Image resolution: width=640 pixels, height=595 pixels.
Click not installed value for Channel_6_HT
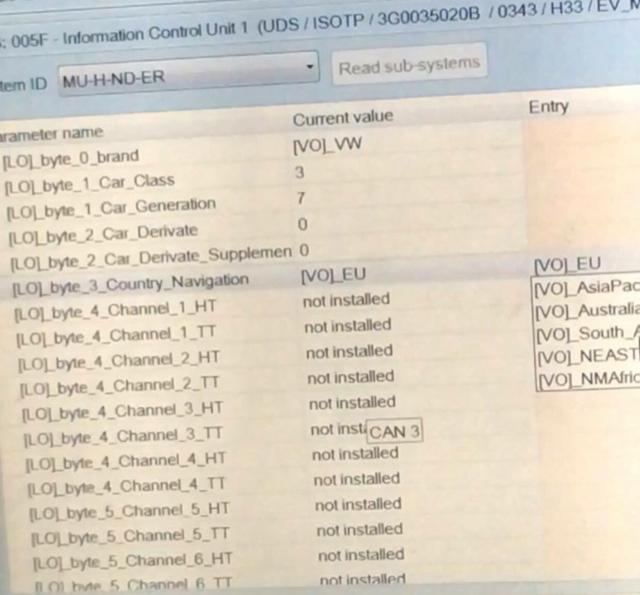[361, 555]
